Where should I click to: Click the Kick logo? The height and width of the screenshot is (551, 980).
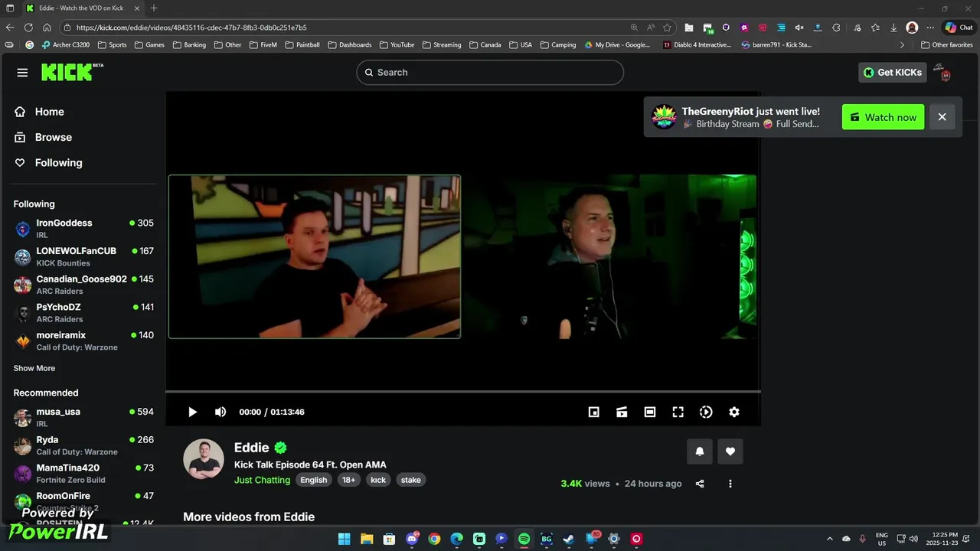coord(72,72)
